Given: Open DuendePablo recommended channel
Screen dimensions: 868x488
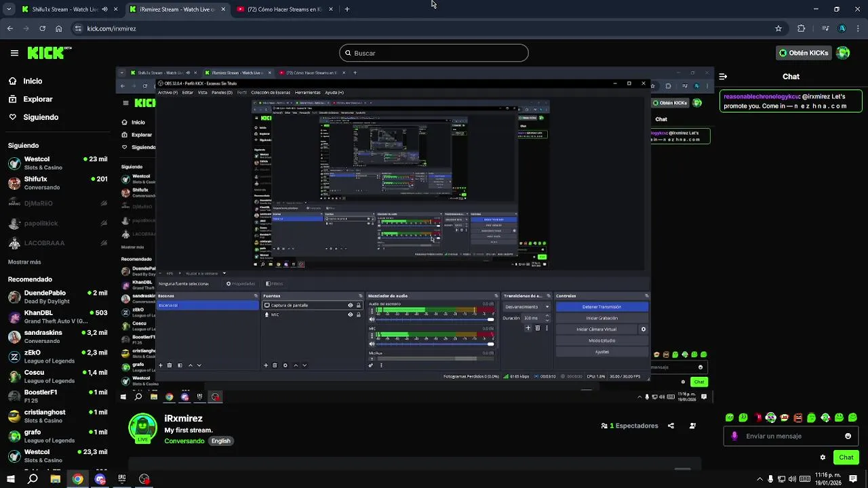Looking at the screenshot, I should click(58, 297).
